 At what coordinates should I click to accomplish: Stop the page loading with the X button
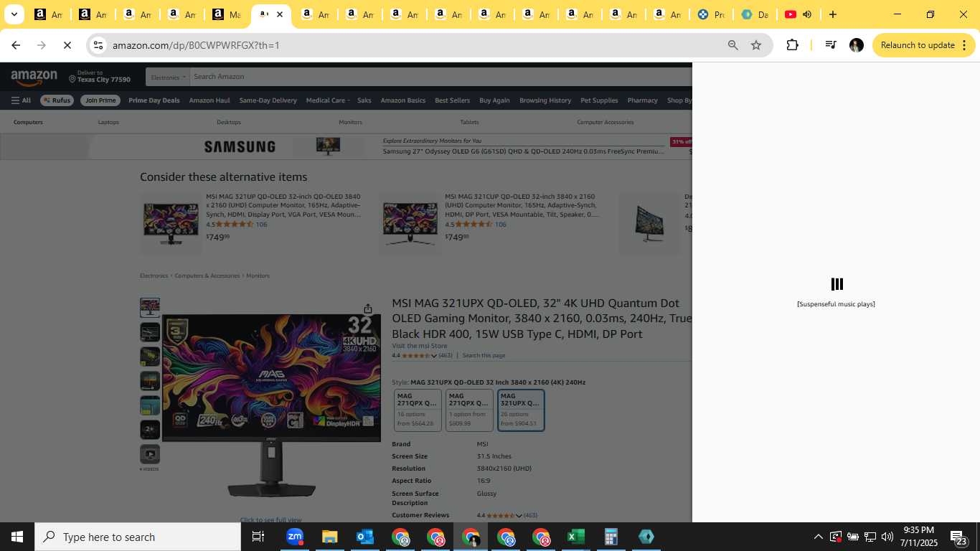click(67, 45)
